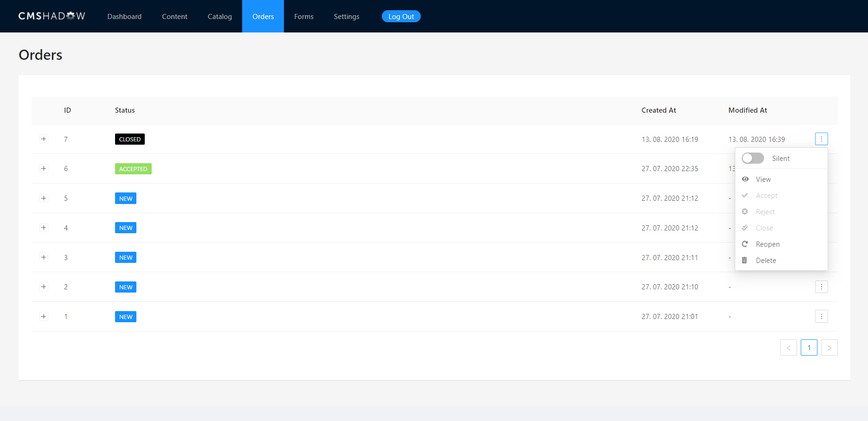Screen dimensions: 868x421
Task: Click the eye icon next to View
Action: [745, 179]
